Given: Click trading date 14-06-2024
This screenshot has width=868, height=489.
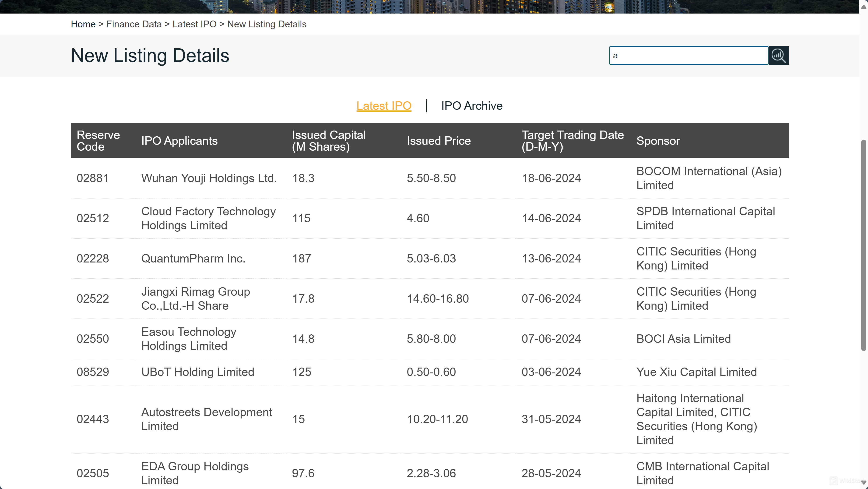Looking at the screenshot, I should coord(551,218).
